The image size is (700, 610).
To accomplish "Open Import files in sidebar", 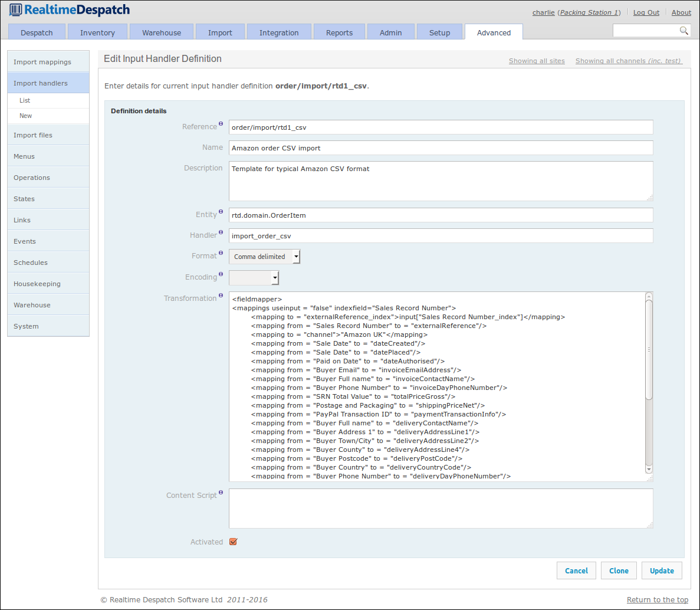I will (48, 135).
